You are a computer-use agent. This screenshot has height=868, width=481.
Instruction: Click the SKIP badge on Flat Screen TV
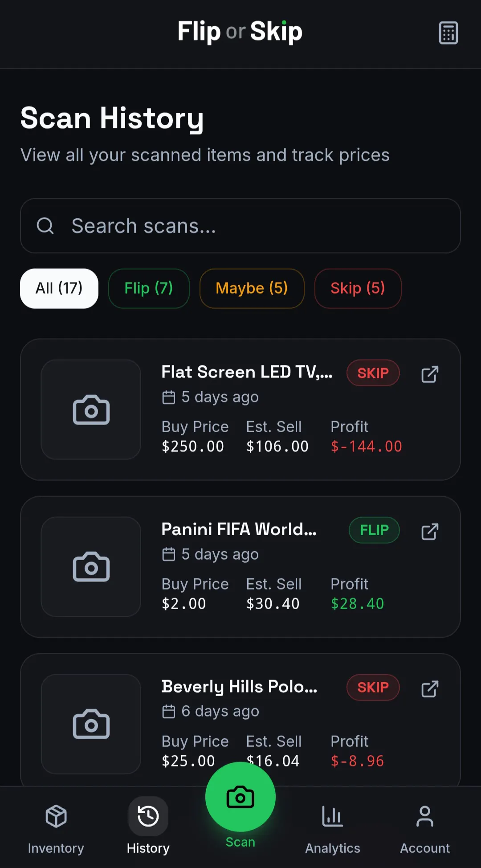pyautogui.click(x=373, y=373)
